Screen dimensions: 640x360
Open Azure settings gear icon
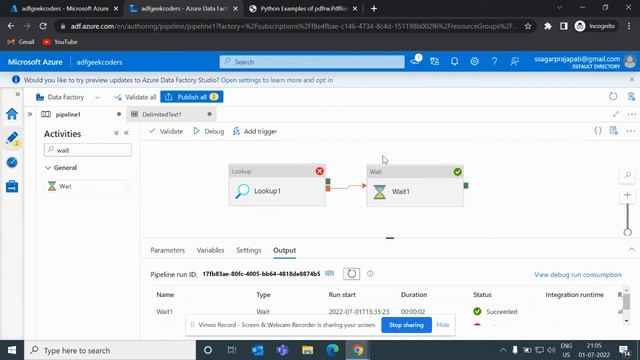pos(474,62)
